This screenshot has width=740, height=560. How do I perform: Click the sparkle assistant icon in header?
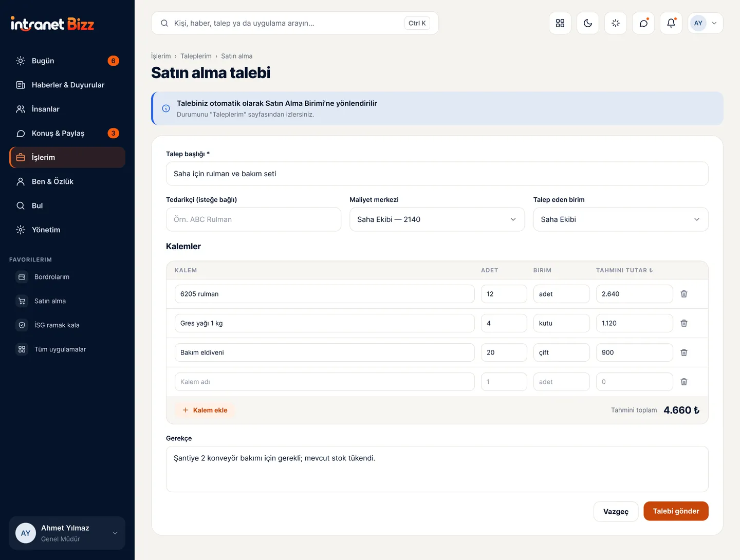pos(616,23)
